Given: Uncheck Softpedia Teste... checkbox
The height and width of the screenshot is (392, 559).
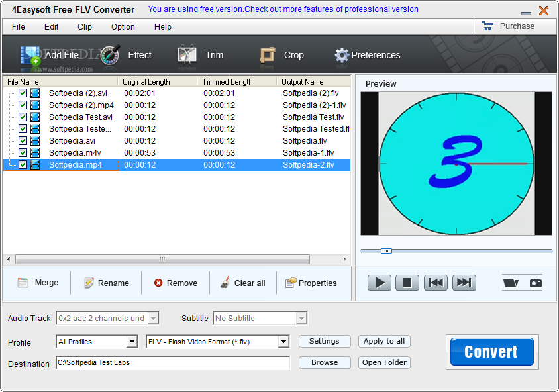Looking at the screenshot, I should (23, 128).
